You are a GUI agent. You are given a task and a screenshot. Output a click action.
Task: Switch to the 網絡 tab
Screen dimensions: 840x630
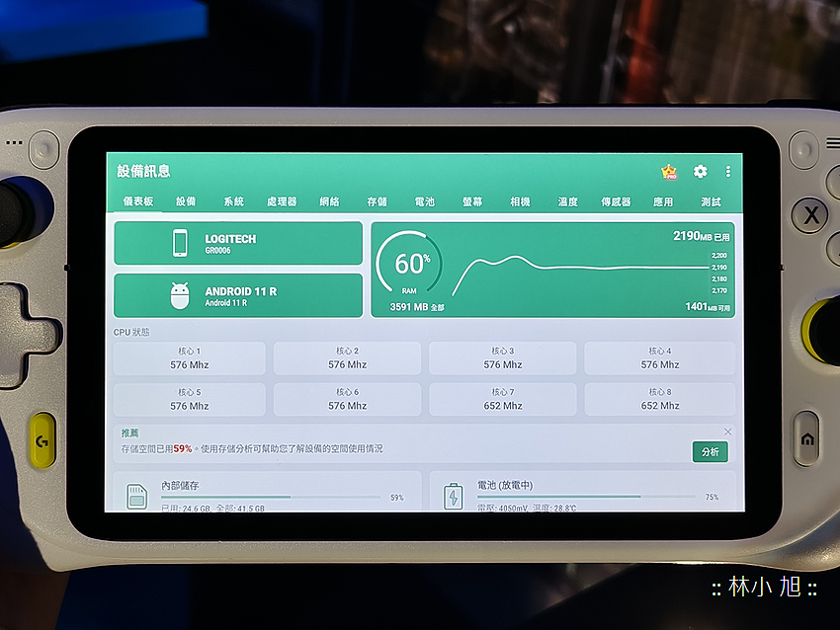pyautogui.click(x=329, y=201)
